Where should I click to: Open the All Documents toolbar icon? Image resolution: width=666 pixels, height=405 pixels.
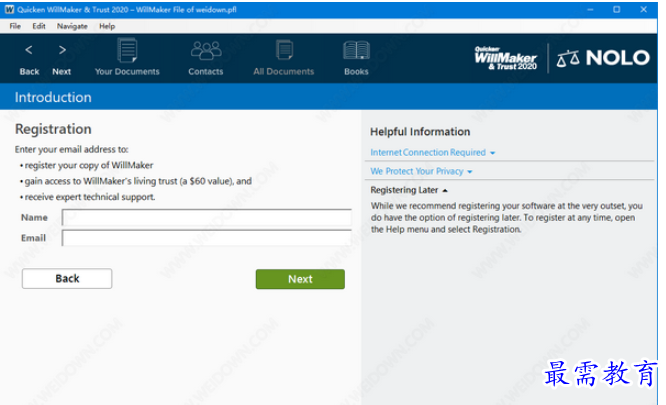point(284,58)
